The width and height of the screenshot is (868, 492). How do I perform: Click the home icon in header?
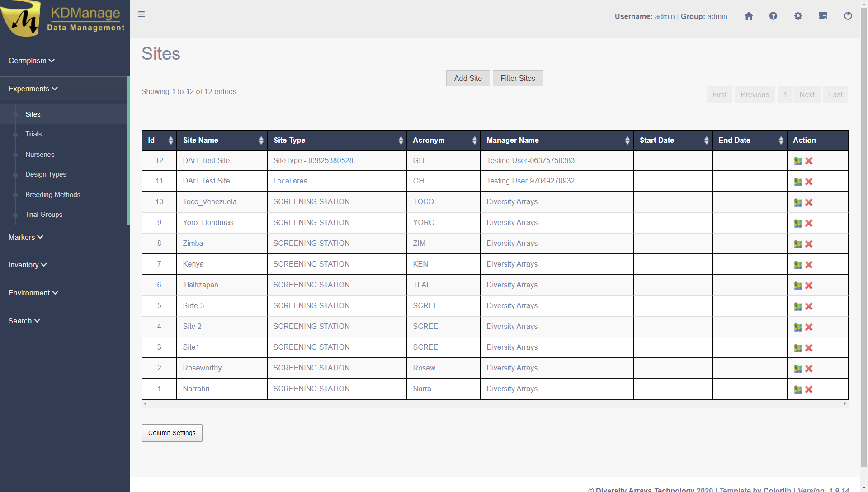749,16
